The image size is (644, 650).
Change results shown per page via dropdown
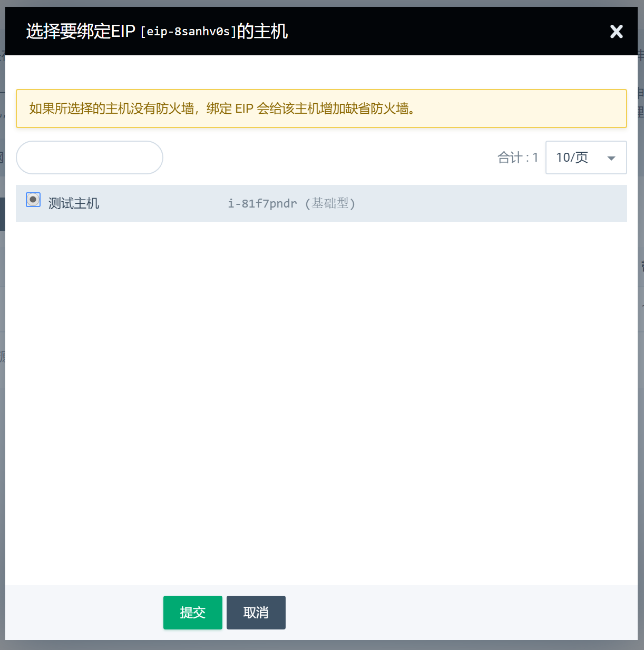pos(586,157)
